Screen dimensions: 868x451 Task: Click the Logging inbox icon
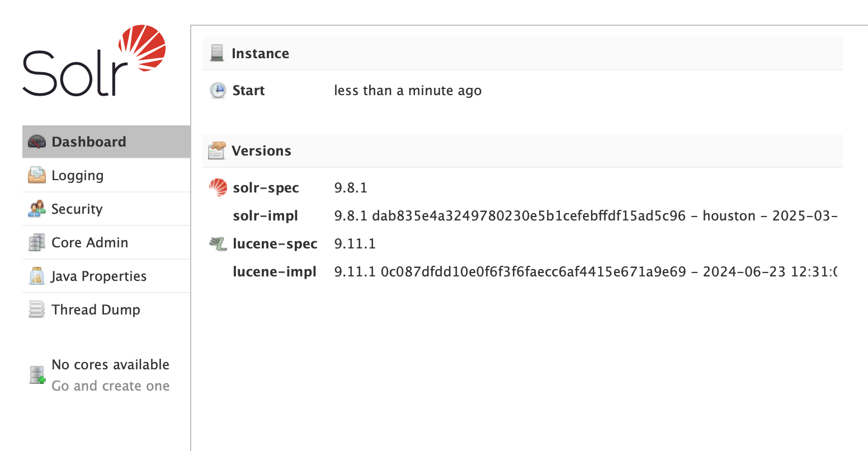(x=37, y=175)
